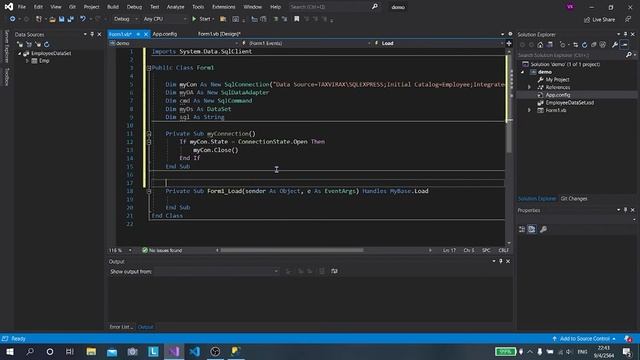Click the title bar search magnifier icon
Screen dimensions: 640x360
[374, 7]
